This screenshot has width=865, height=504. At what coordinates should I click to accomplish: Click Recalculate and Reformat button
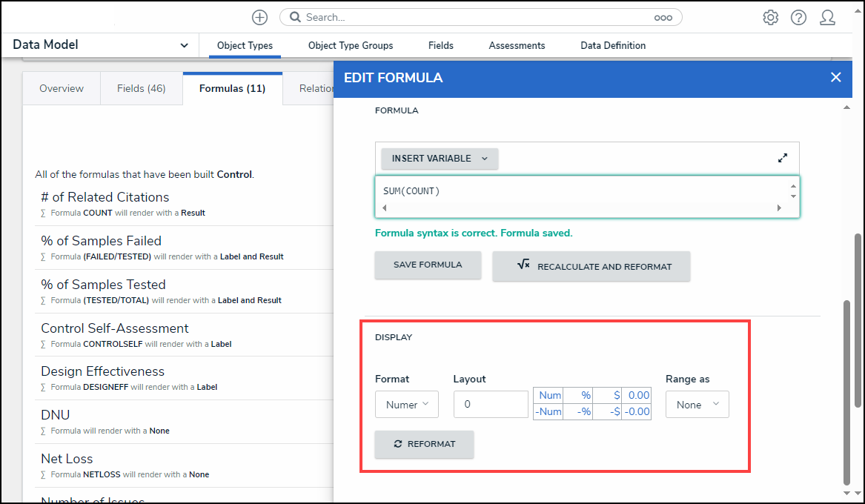(591, 266)
